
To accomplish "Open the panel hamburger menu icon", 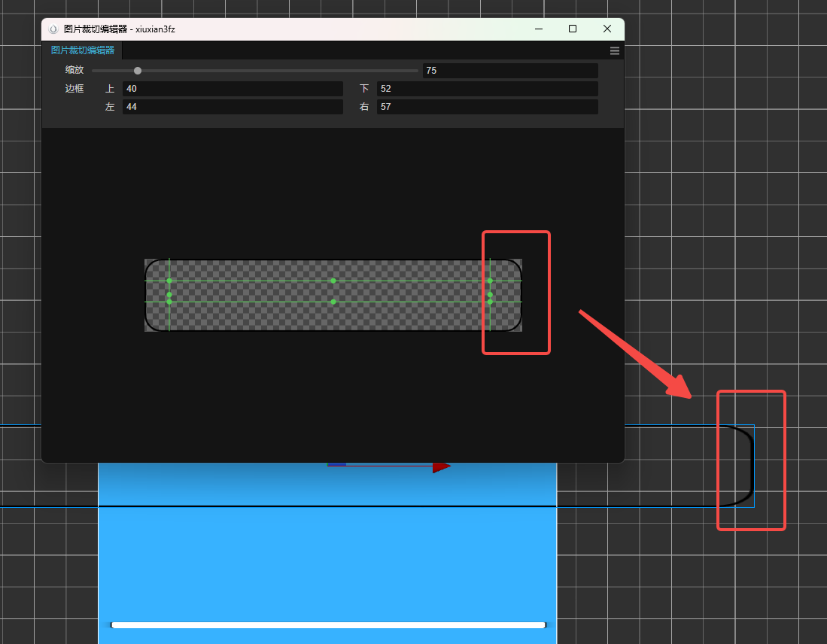I will 615,50.
